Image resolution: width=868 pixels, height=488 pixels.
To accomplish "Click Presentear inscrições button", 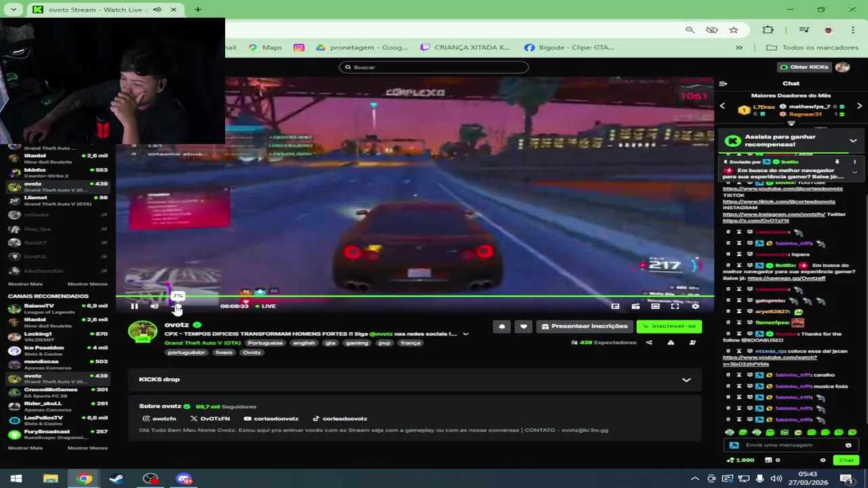I will (585, 327).
